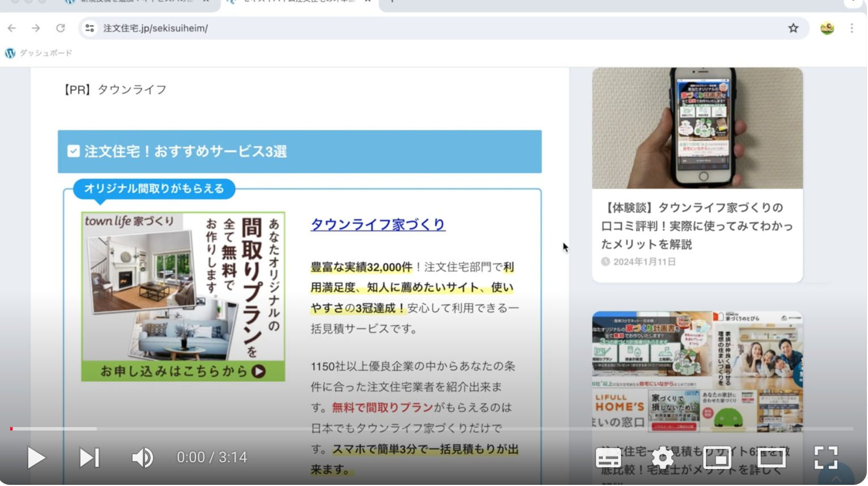Close the active browser tab

click(368, 2)
